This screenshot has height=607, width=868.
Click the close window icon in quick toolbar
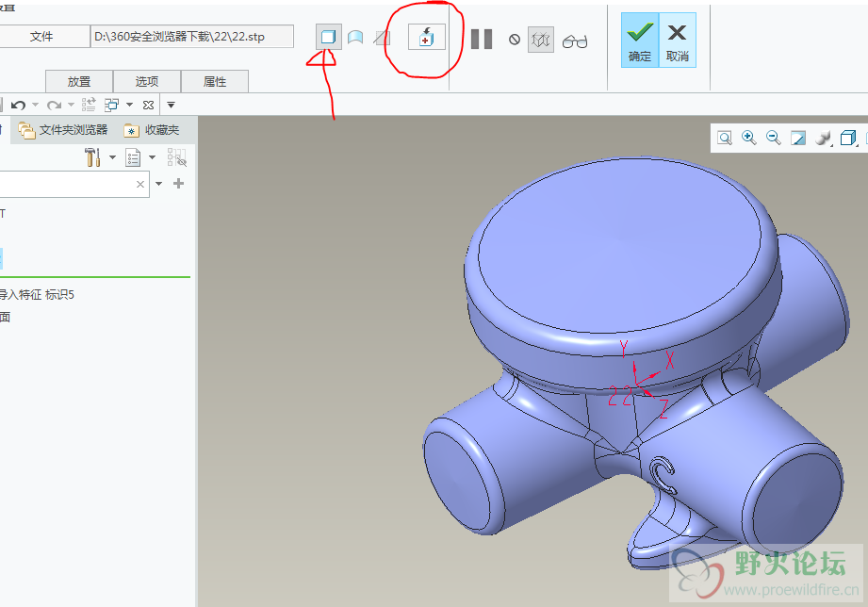pyautogui.click(x=148, y=105)
